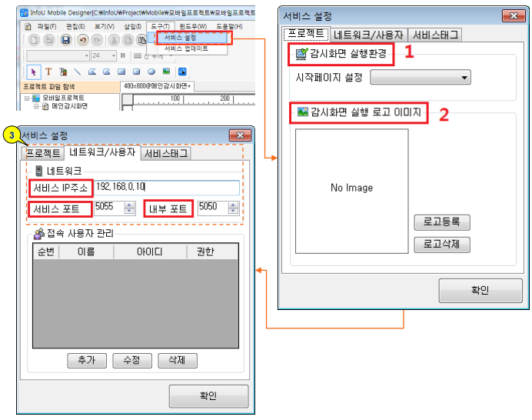
Task: Toggle the Bold B formatting icon
Action: [x=123, y=55]
